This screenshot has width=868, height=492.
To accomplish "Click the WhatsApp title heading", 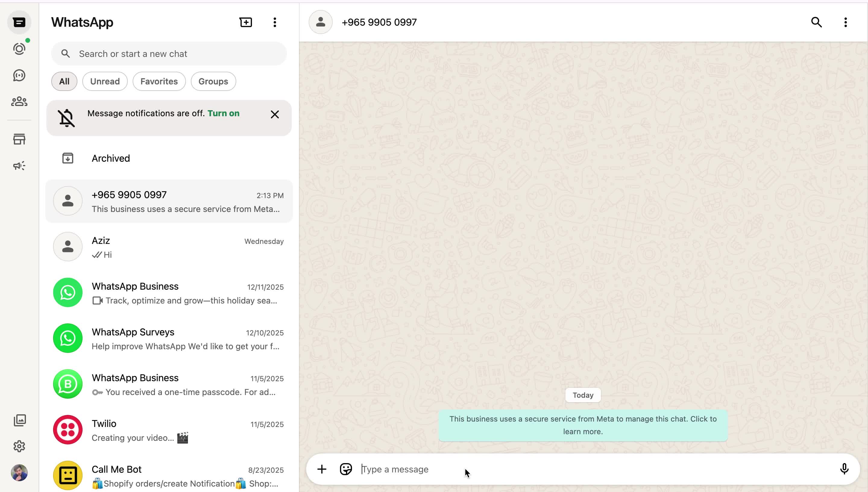I will [x=82, y=22].
